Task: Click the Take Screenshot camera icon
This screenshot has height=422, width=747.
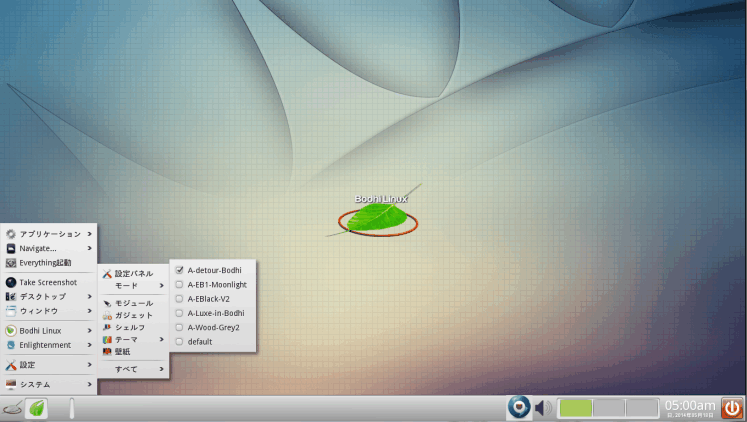Action: tap(10, 282)
